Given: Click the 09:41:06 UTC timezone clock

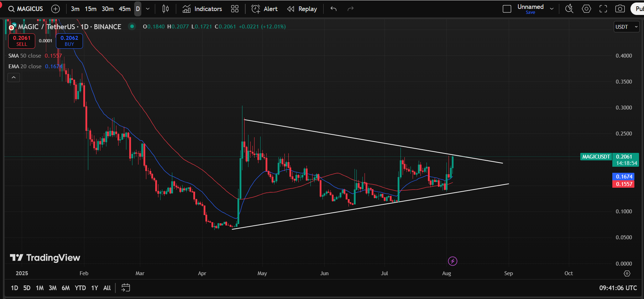Looking at the screenshot, I should [618, 288].
